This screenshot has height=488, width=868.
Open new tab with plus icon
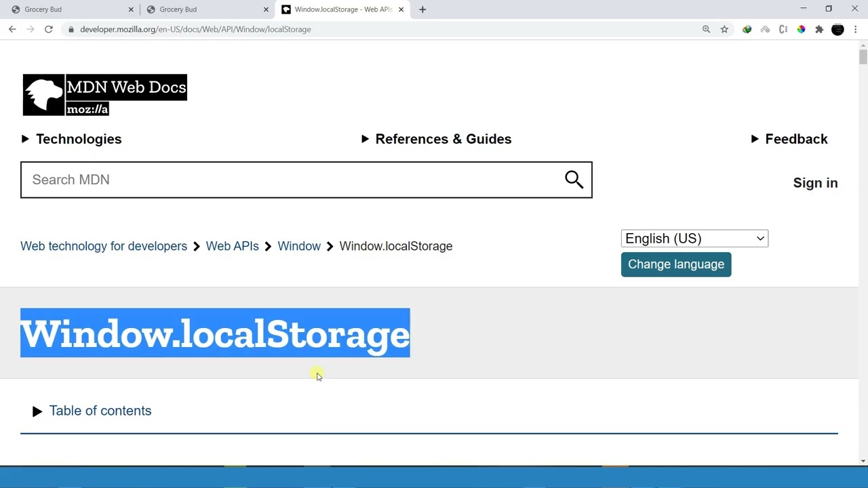[x=422, y=9]
